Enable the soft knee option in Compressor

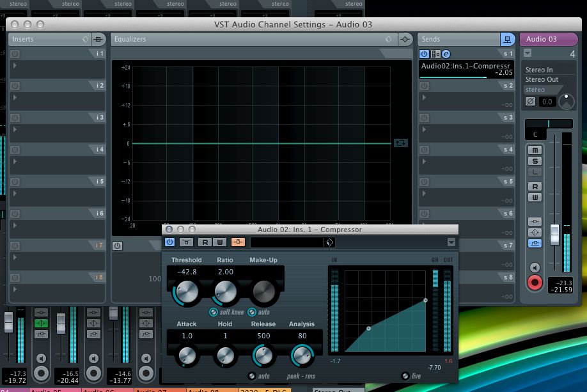pyautogui.click(x=214, y=312)
